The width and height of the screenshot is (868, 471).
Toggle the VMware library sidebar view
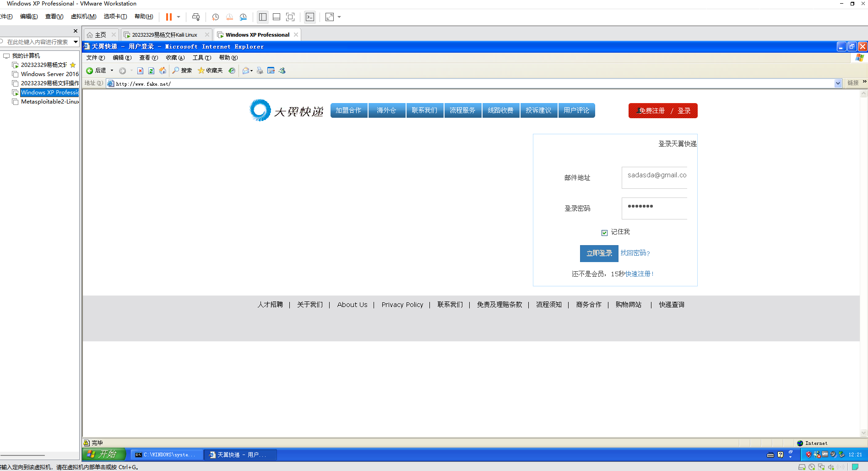point(262,17)
